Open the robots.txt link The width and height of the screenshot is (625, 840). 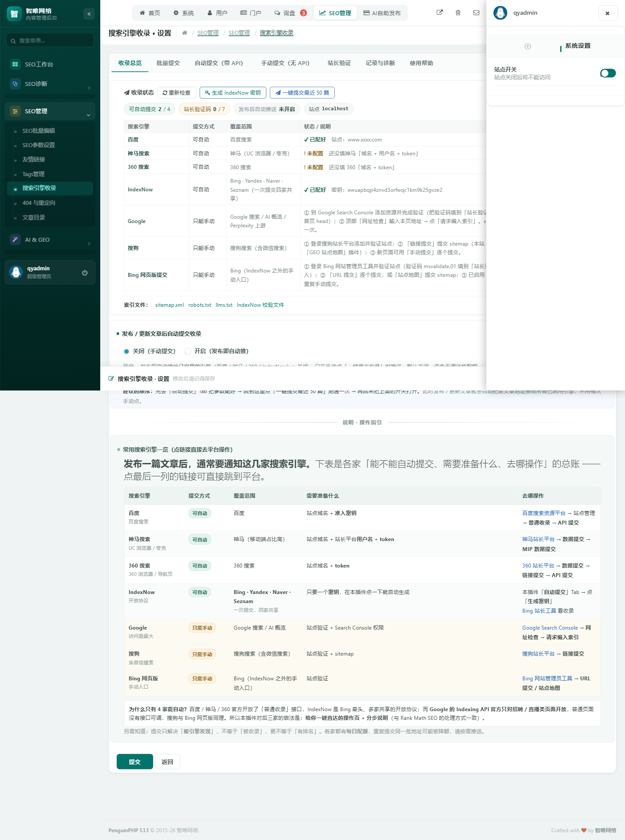click(200, 305)
